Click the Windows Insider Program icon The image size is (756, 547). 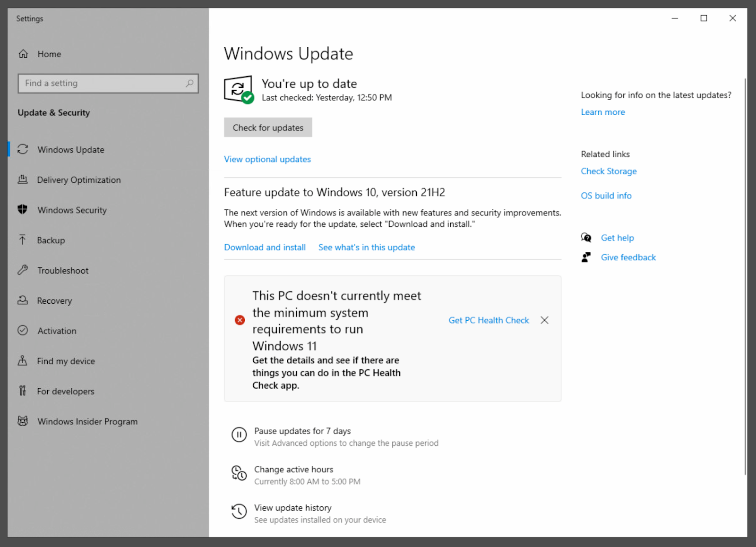(x=23, y=421)
